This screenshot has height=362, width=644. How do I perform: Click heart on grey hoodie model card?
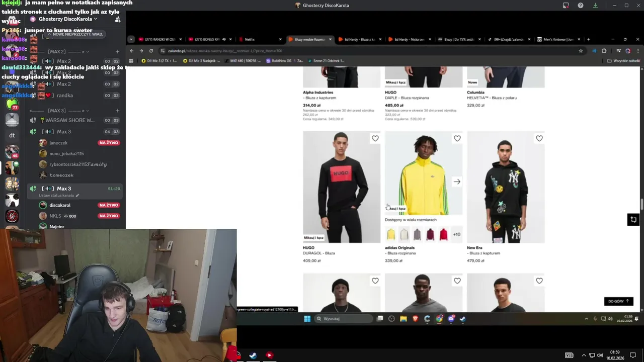point(457,281)
